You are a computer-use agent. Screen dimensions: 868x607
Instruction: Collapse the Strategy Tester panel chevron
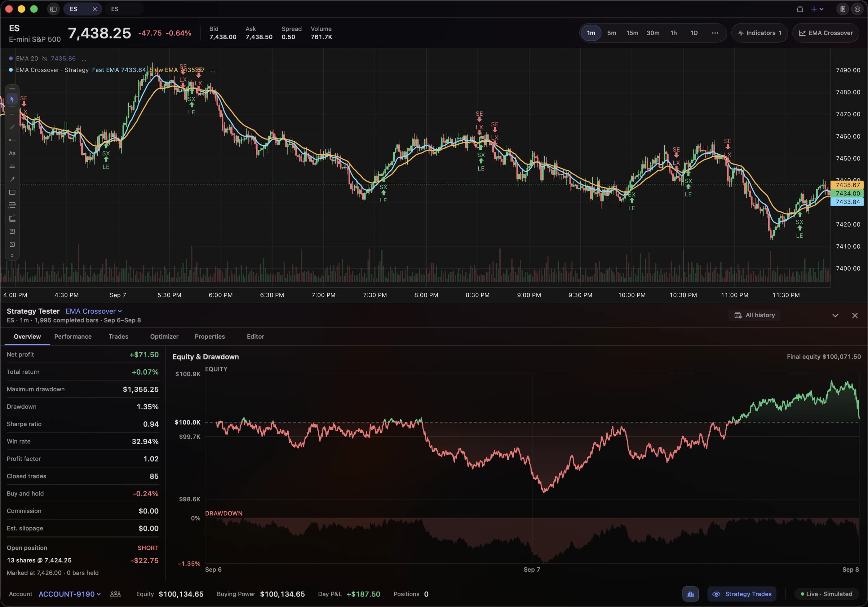coord(835,316)
